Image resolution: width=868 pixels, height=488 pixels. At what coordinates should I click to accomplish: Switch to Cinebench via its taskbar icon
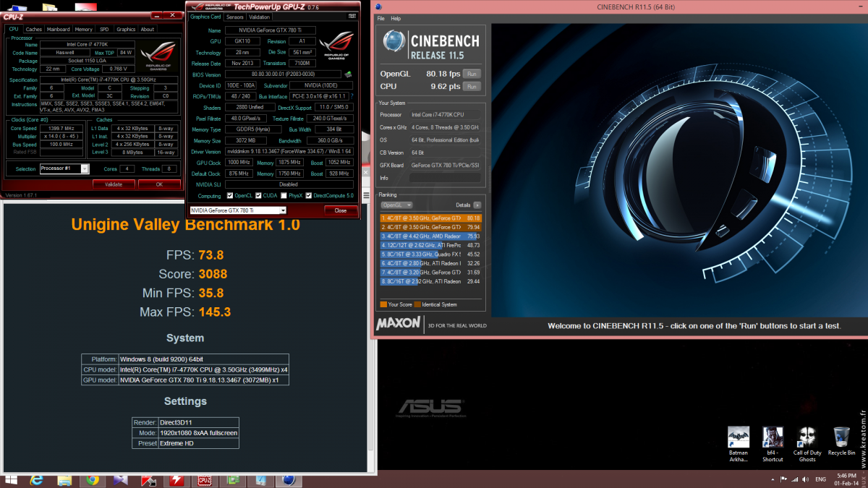288,479
